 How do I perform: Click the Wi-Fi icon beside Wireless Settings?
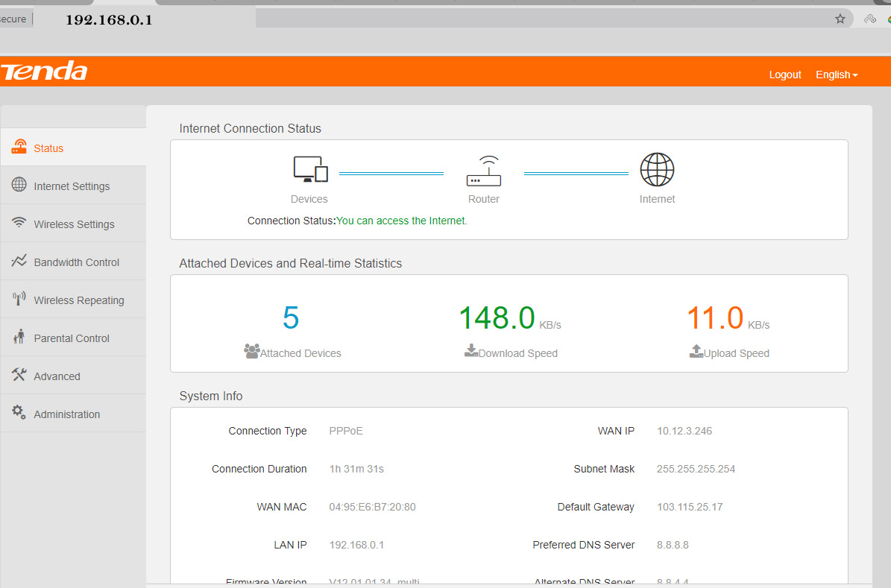pos(19,224)
